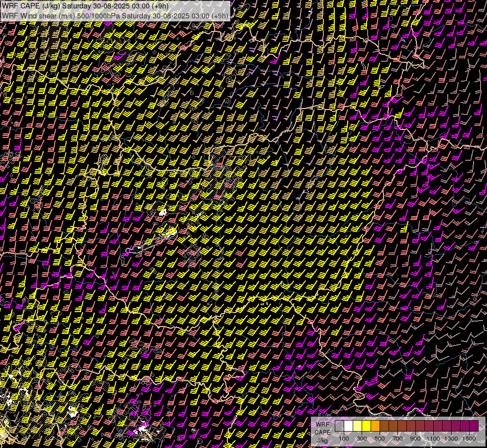The height and width of the screenshot is (448, 487).
Task: Click the legend value 300
Action: coord(362,439)
